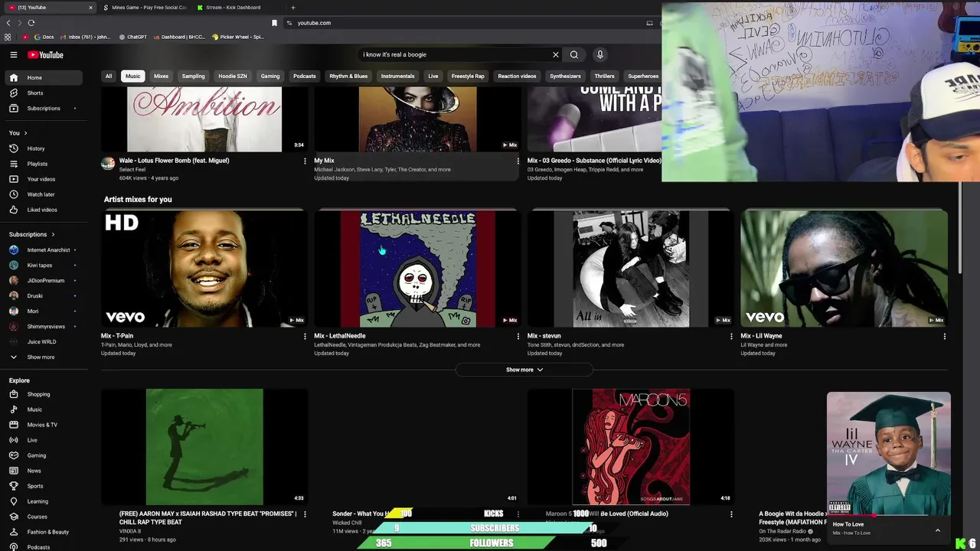980x551 pixels.
Task: Open the Home item in the sidebar
Action: (x=44, y=77)
